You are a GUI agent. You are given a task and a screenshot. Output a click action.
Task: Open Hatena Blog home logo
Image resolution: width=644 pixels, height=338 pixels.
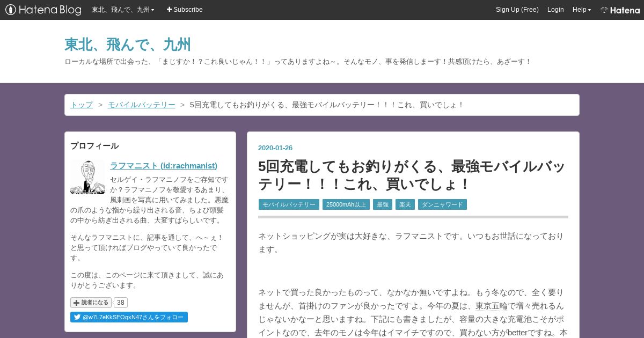[43, 10]
